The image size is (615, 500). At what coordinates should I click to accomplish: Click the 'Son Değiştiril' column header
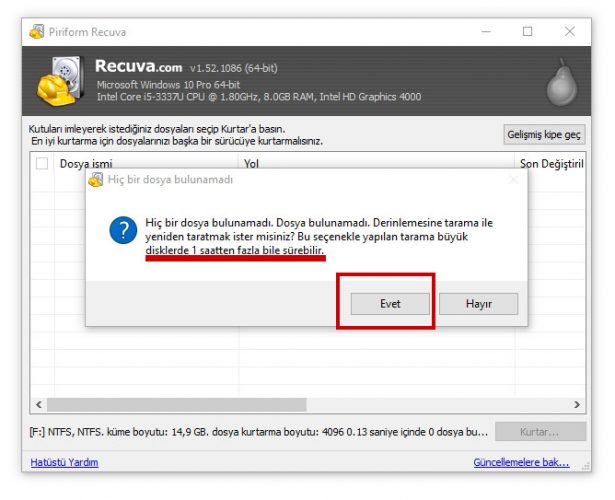[x=551, y=164]
